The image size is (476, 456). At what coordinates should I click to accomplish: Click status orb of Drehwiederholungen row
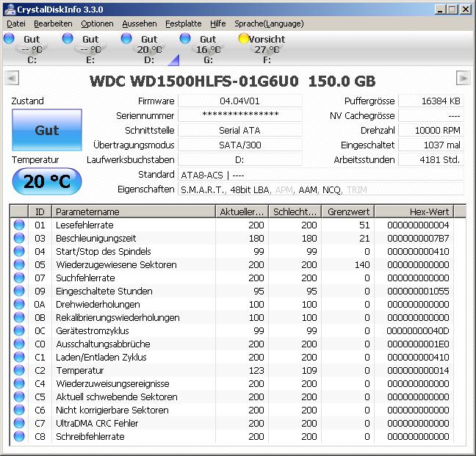(x=19, y=304)
